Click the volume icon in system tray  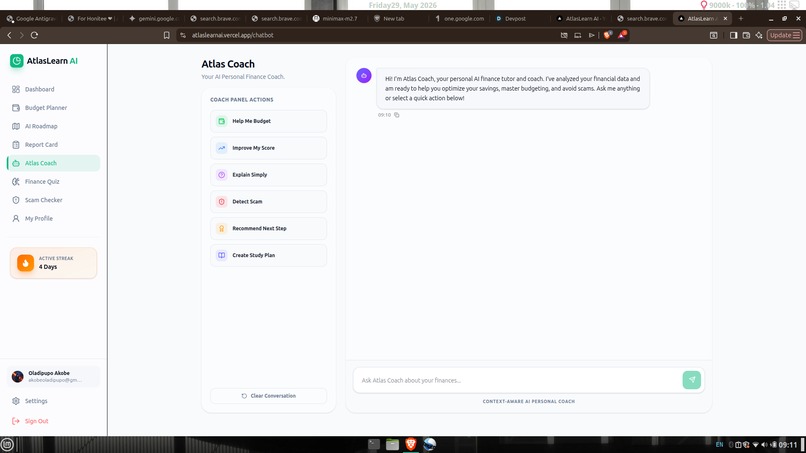[764, 445]
